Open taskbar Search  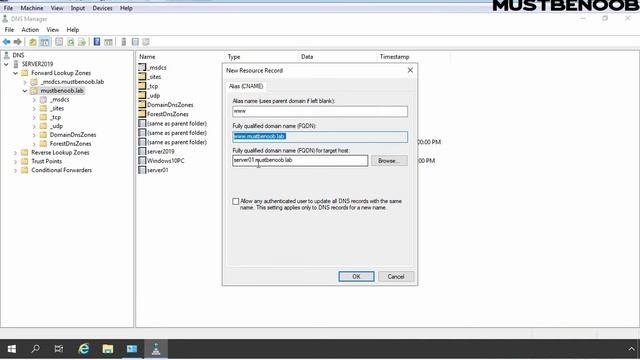(x=36, y=349)
